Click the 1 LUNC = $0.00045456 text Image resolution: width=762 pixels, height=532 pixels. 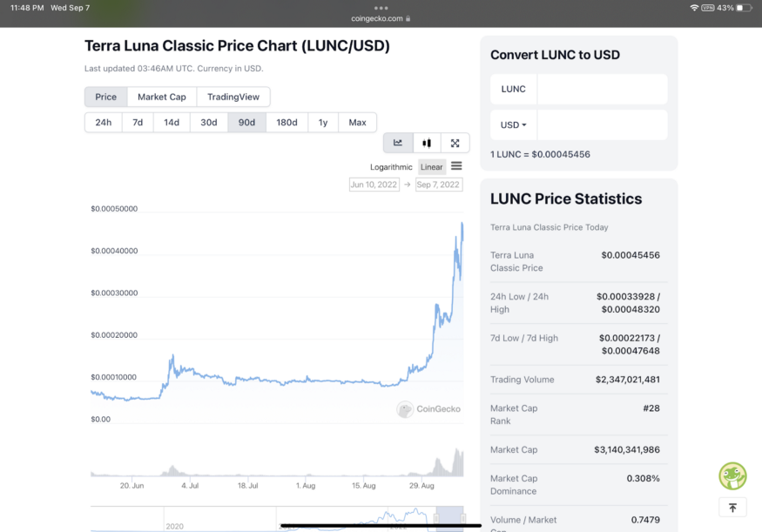540,154
